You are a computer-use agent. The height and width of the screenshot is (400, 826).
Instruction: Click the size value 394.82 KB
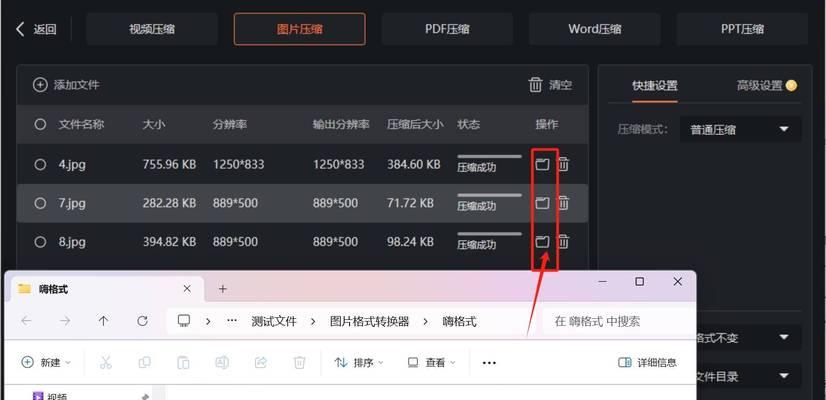pos(169,242)
